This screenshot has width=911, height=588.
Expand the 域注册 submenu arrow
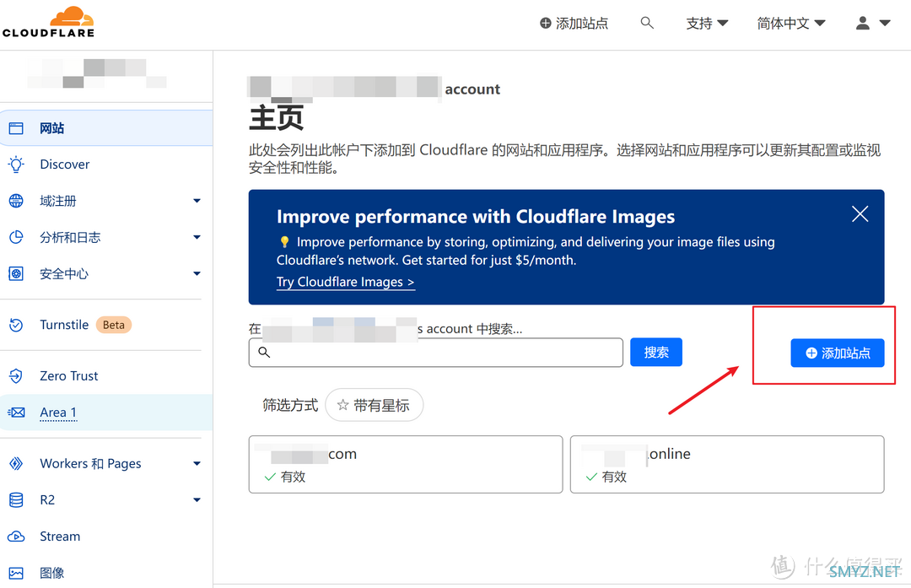197,201
